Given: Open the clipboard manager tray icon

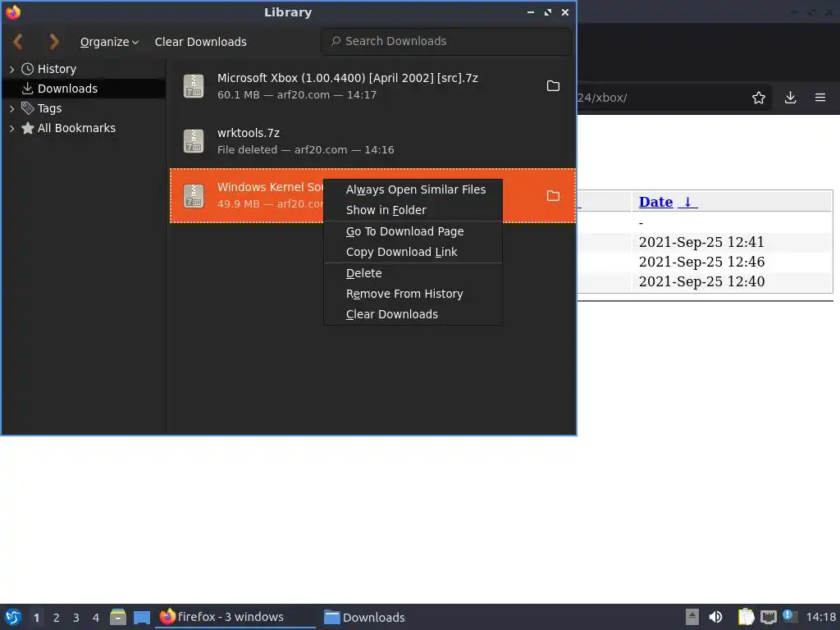Looking at the screenshot, I should 746,617.
